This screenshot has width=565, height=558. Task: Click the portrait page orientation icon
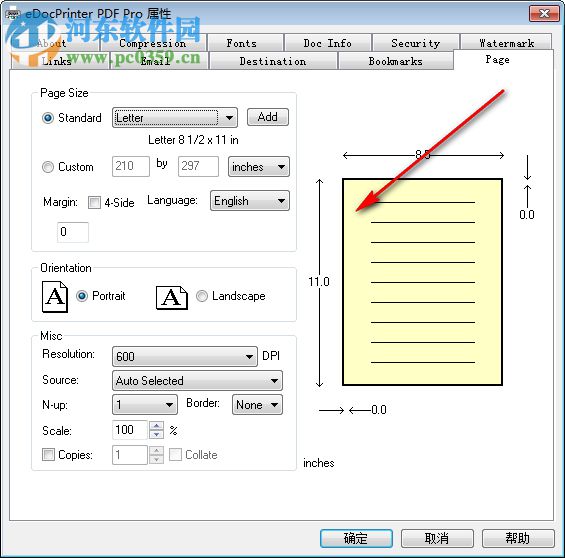click(55, 296)
